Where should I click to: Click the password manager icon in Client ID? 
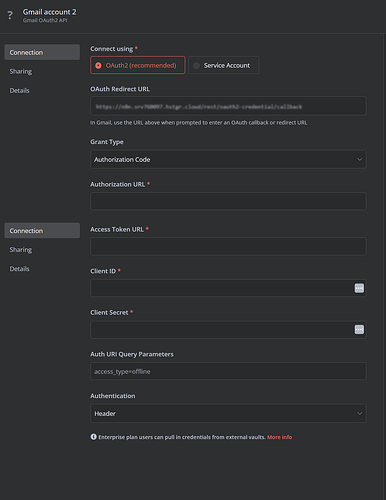pyautogui.click(x=359, y=288)
